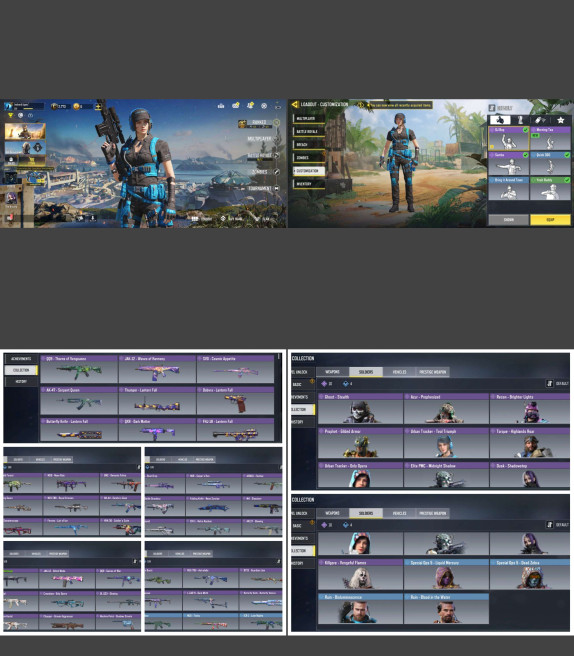Tap the Zombies mode round icon

coord(277,172)
